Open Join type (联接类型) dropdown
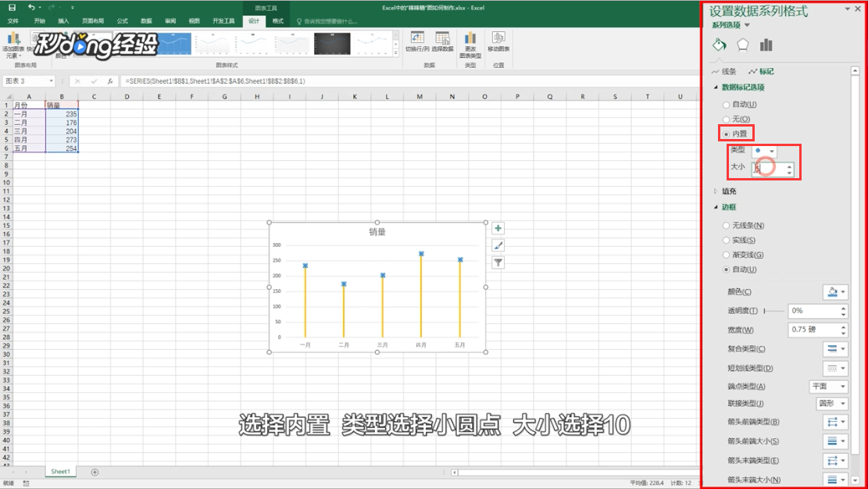868x489 pixels. pos(832,403)
